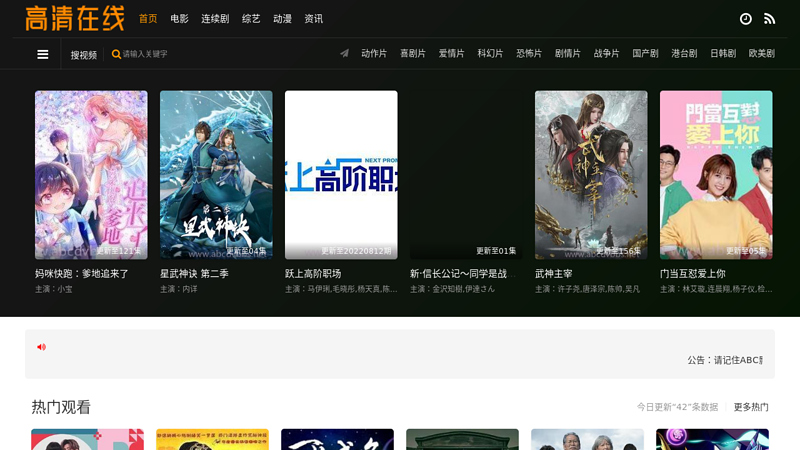The image size is (800, 450).
Task: Select the 战争片 genre link
Action: 607,54
